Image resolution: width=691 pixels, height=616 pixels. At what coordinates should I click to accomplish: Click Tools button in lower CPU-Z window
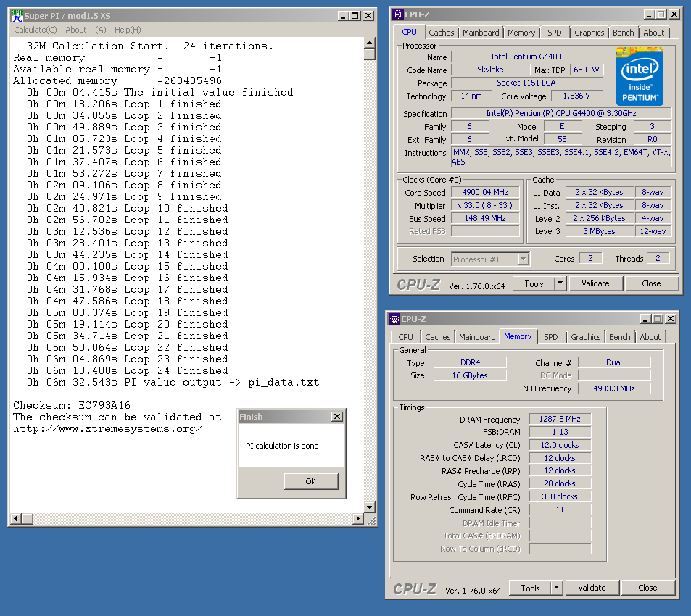pos(530,588)
